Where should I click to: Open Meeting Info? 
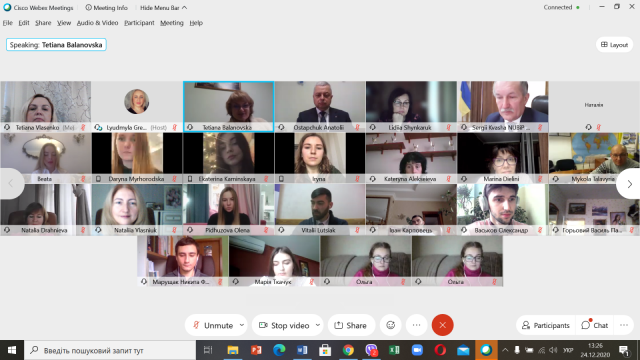(106, 8)
